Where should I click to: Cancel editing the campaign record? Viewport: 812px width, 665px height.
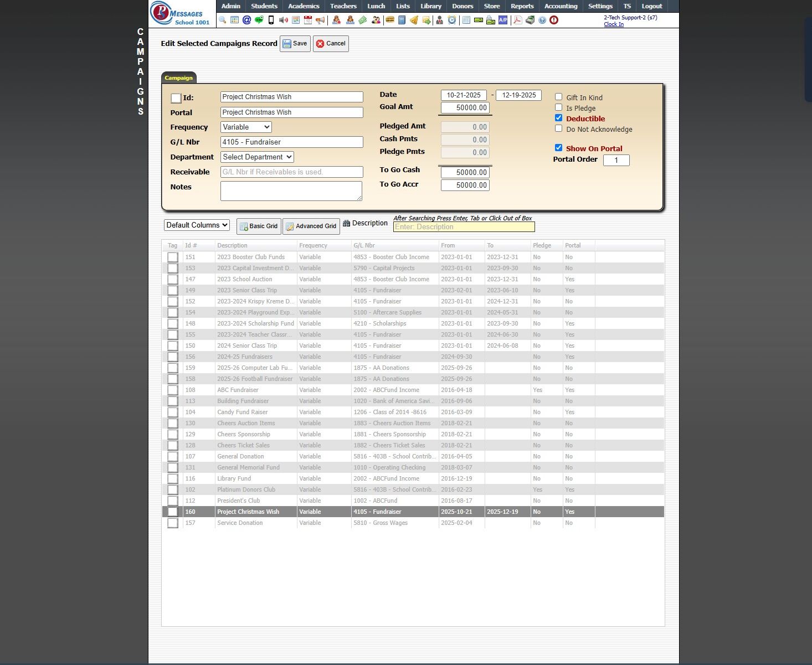pos(331,44)
